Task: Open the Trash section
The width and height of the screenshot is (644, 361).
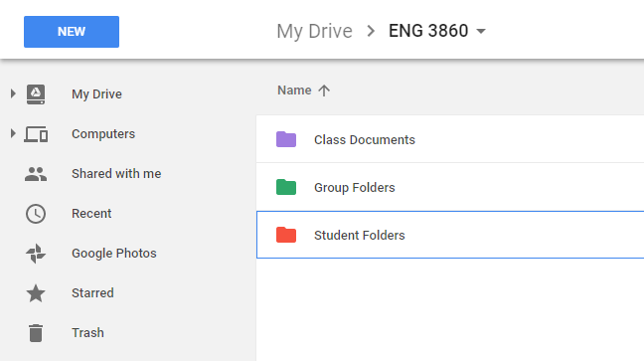Action: click(x=87, y=332)
